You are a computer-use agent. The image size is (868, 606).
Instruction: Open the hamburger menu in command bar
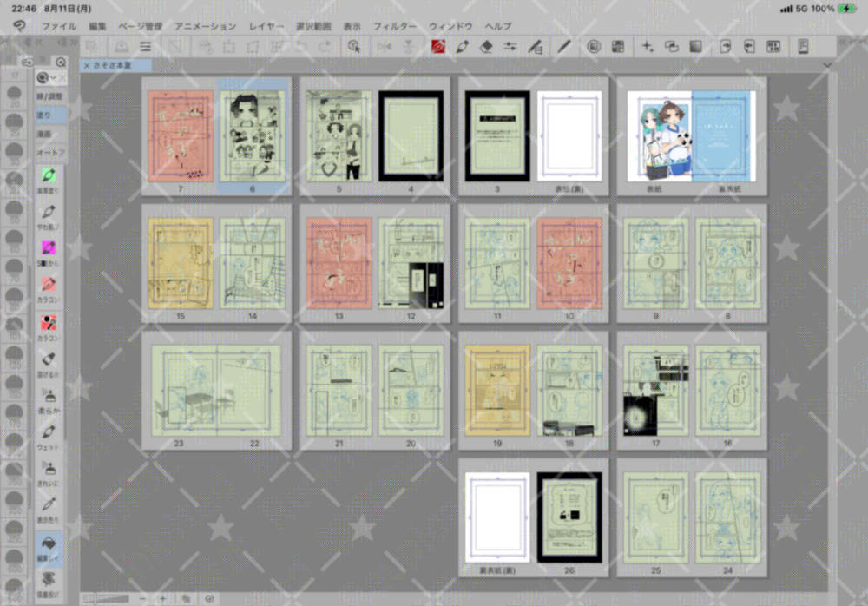(x=145, y=47)
